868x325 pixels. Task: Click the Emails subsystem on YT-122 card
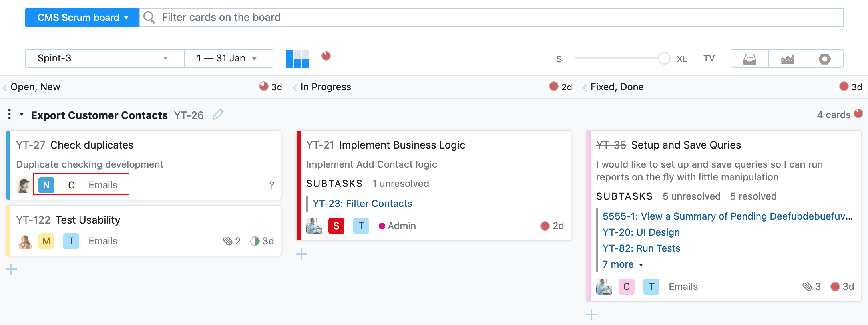[x=103, y=241]
